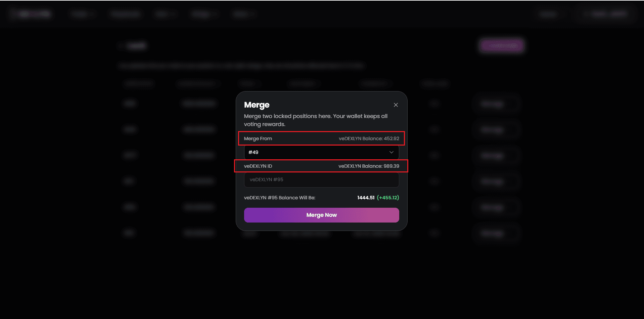Focus the veDEXLYN #95 input field

point(321,180)
